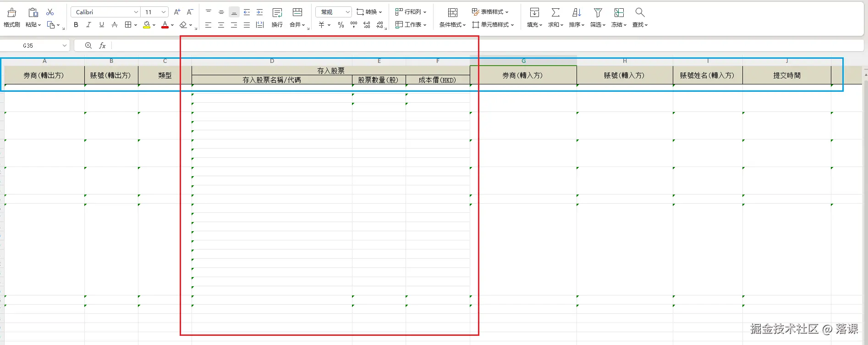
Task: Click the 条件格式 conditional formatting icon
Action: coord(453,12)
